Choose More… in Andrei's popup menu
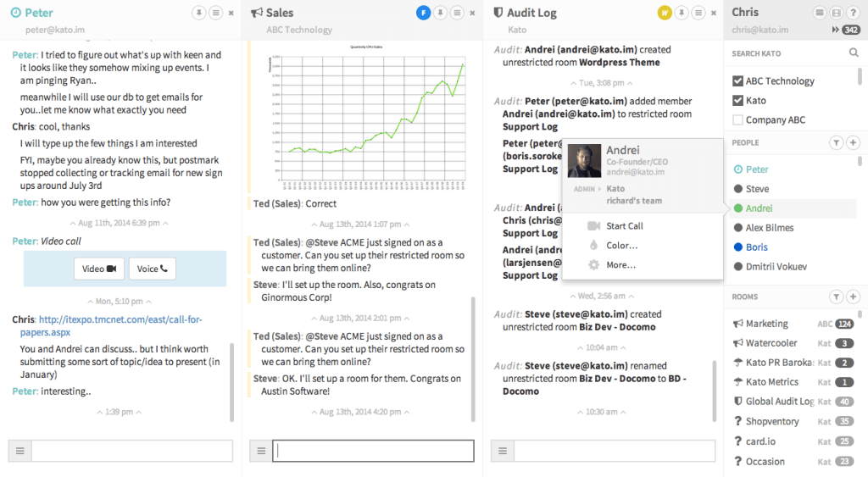The width and height of the screenshot is (868, 477). click(x=620, y=265)
